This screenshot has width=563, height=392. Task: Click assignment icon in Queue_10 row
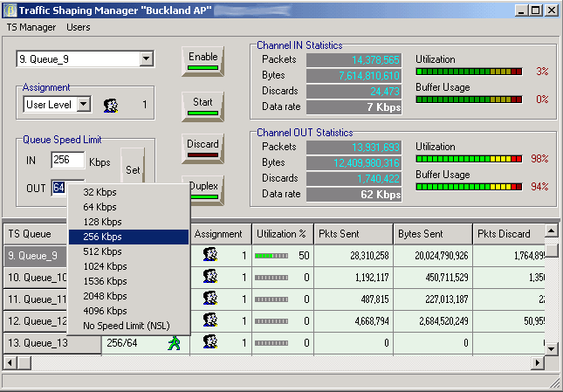[209, 277]
